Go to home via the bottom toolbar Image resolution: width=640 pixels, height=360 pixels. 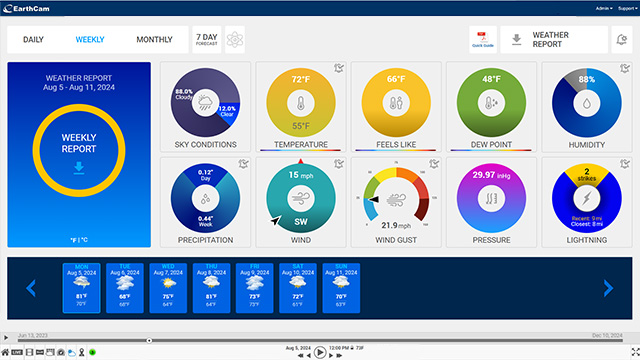pyautogui.click(x=5, y=352)
